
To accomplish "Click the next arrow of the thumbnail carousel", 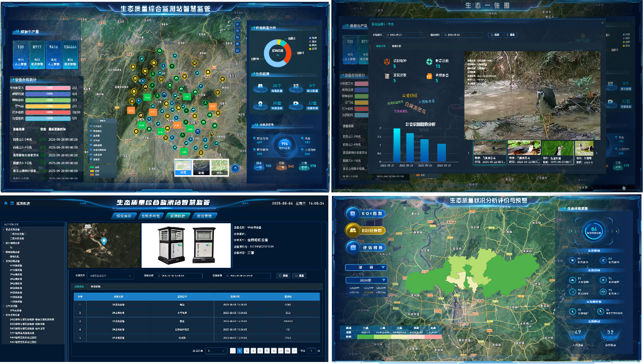I will coord(596,153).
